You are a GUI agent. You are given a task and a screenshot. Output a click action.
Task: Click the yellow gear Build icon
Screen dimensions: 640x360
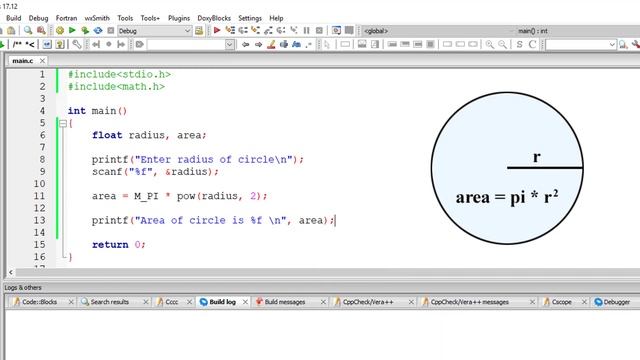tap(60, 31)
